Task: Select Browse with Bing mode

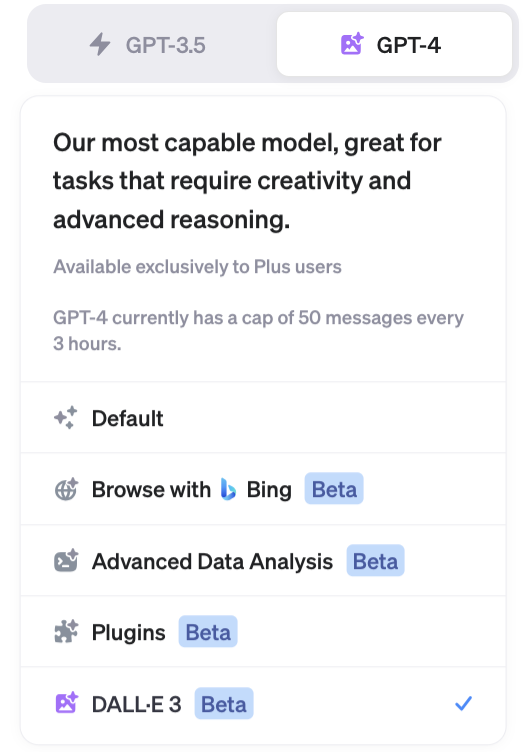Action: coord(263,489)
